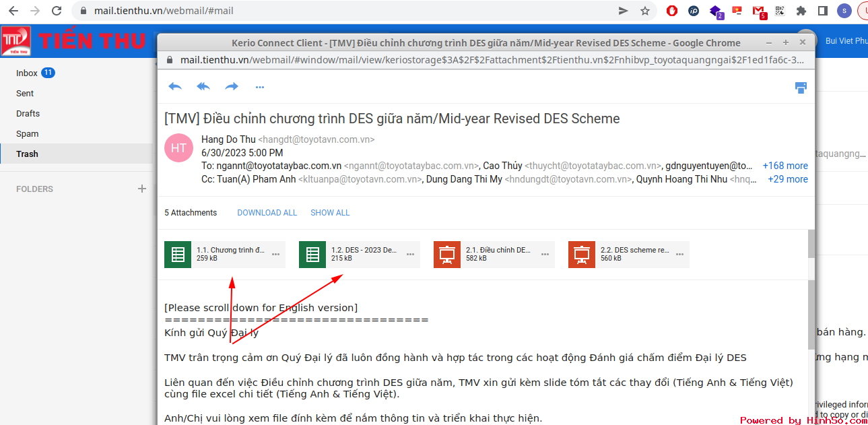
Task: Click the Forward arrow icon
Action: pos(232,87)
